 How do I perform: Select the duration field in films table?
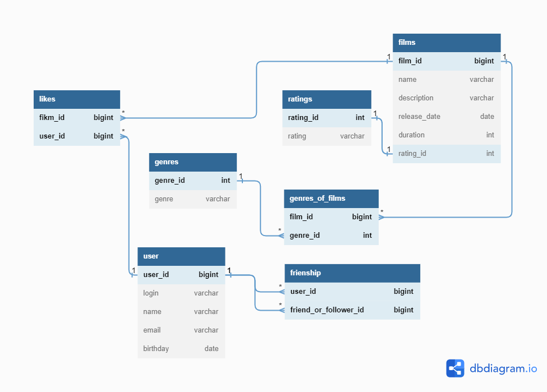coord(446,135)
